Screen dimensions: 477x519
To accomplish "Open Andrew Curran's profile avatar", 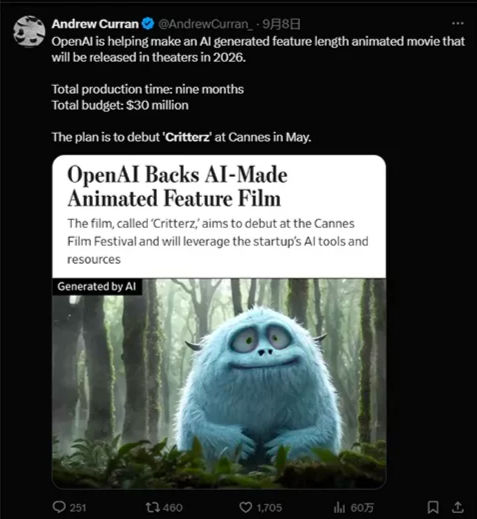I will point(29,31).
